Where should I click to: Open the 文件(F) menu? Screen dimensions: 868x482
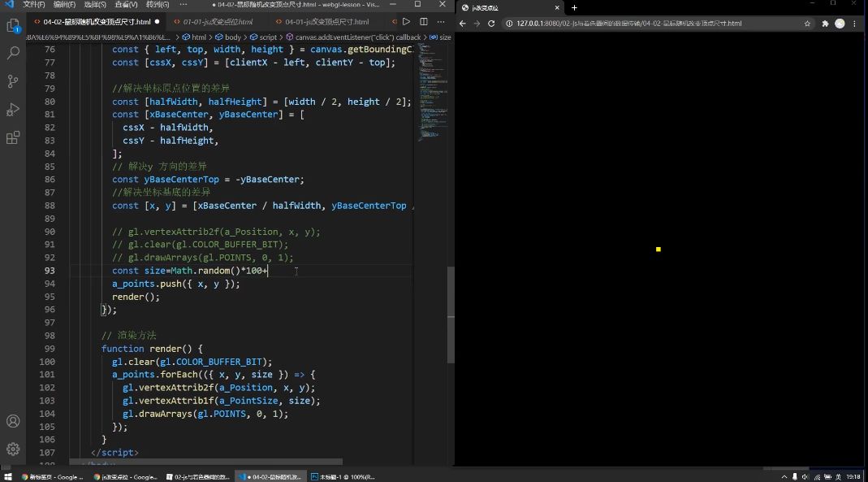point(33,4)
